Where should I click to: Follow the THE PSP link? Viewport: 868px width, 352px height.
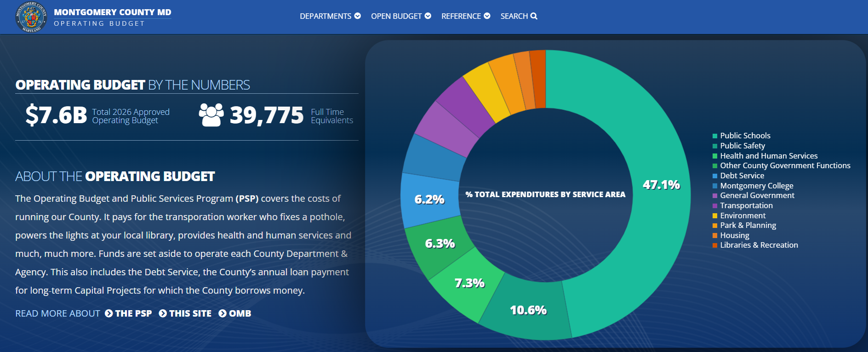pyautogui.click(x=133, y=313)
